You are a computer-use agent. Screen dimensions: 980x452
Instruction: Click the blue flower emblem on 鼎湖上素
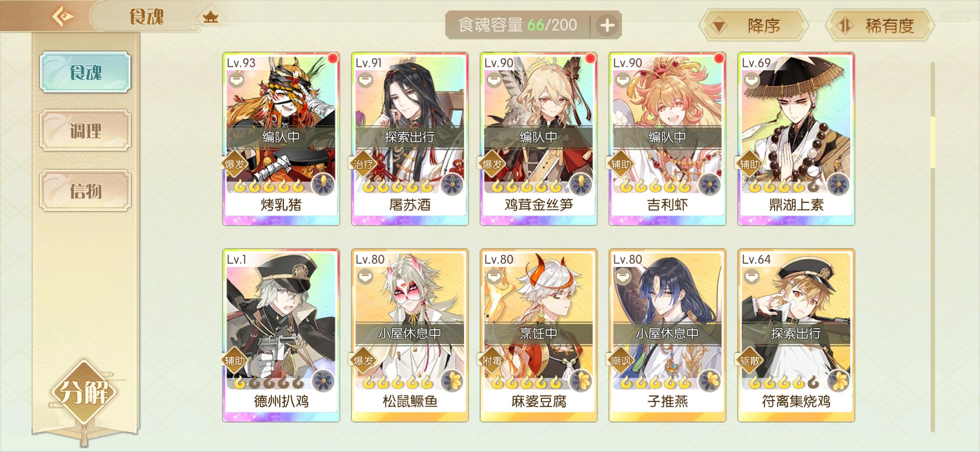click(x=838, y=185)
